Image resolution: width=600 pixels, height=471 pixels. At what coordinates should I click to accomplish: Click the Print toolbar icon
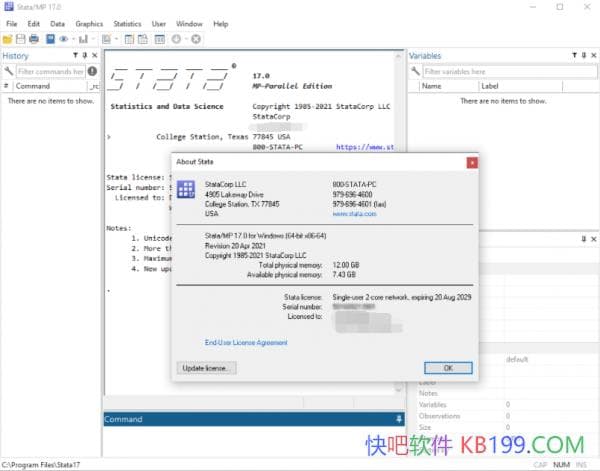click(x=34, y=39)
